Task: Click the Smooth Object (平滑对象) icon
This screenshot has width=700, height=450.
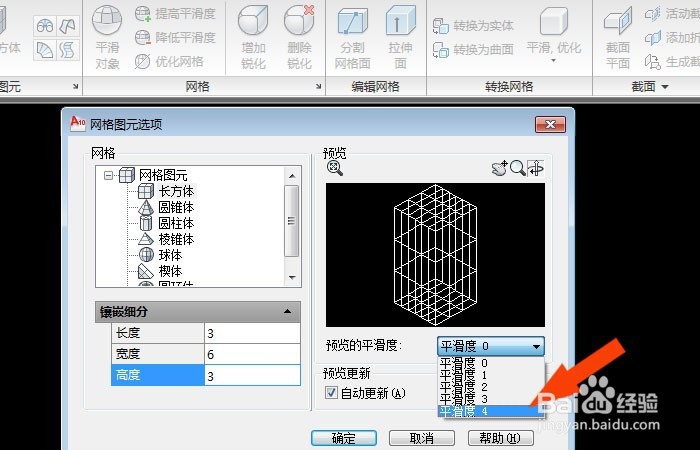Action: tap(107, 21)
